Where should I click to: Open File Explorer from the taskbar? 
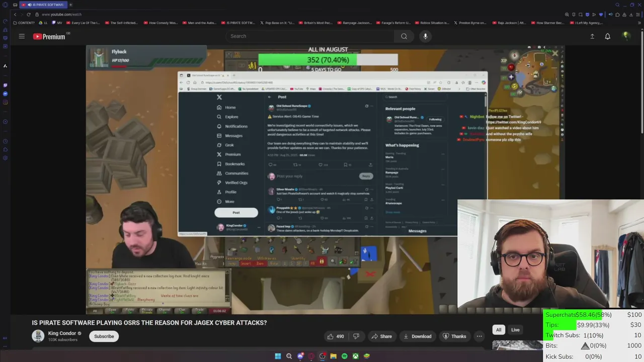pyautogui.click(x=333, y=356)
